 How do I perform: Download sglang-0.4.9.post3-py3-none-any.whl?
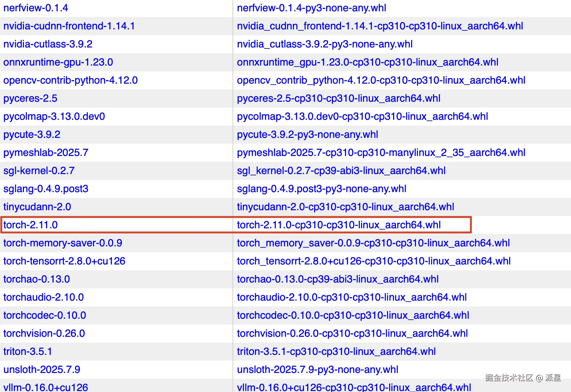322,189
